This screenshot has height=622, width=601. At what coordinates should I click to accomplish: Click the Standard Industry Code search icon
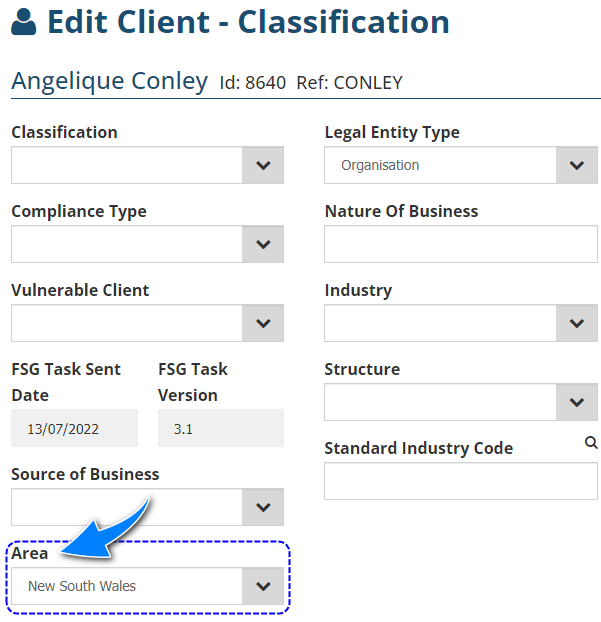click(x=591, y=442)
